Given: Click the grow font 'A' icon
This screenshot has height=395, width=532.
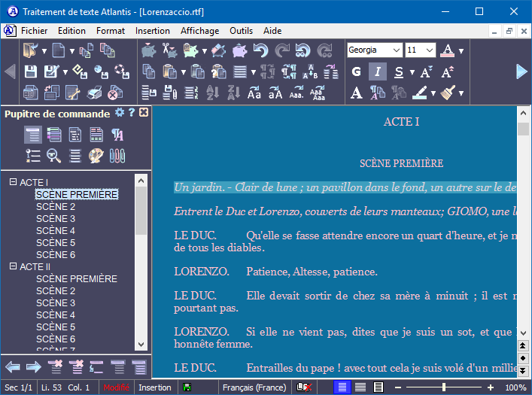Looking at the screenshot, I should [447, 71].
